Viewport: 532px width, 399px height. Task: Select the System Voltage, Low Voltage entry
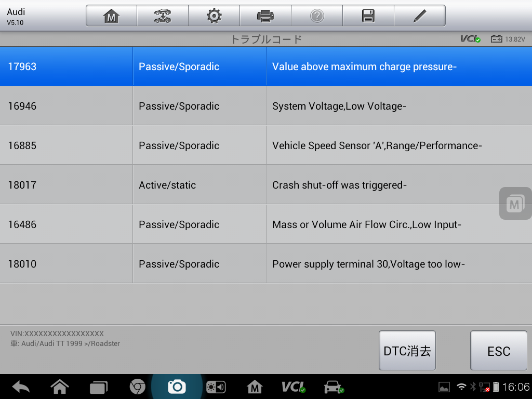pos(266,106)
